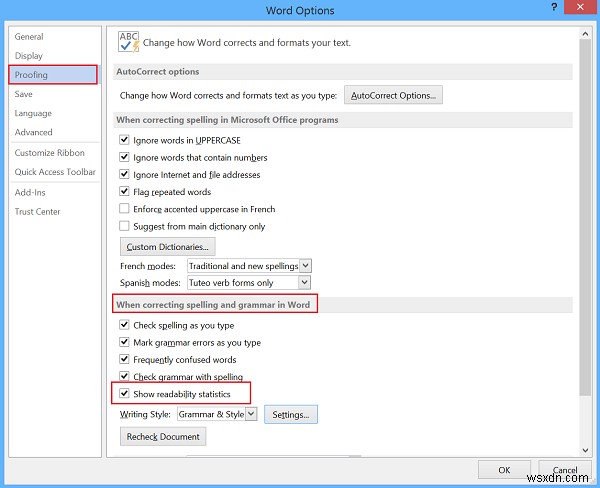Click the ABC proofing checkmark icon
The image size is (600, 488).
[128, 42]
